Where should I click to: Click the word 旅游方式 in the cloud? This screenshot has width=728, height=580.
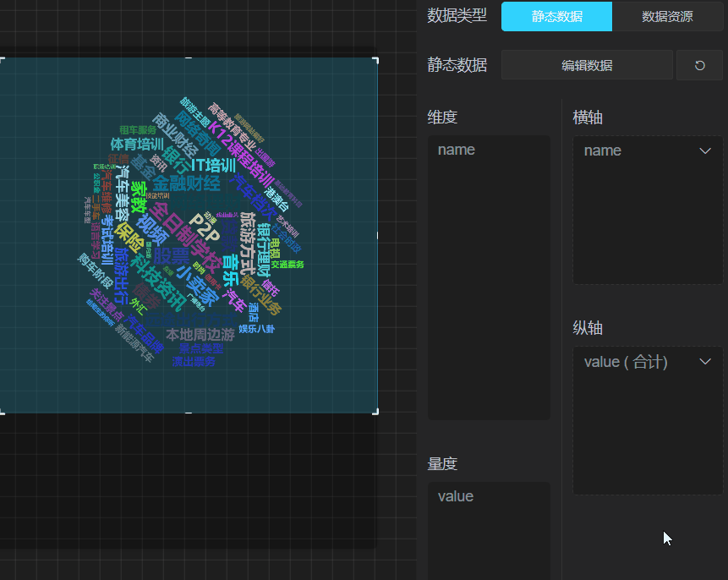(x=248, y=243)
